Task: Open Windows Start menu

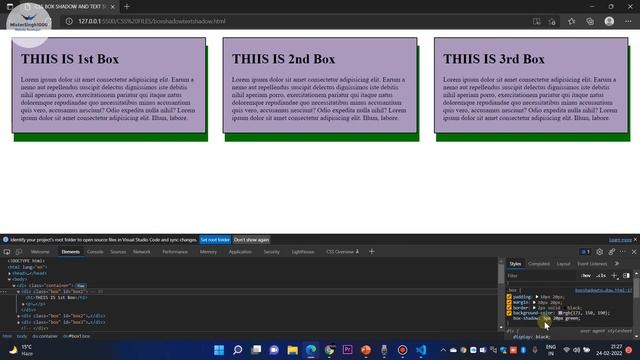Action: [x=219, y=350]
